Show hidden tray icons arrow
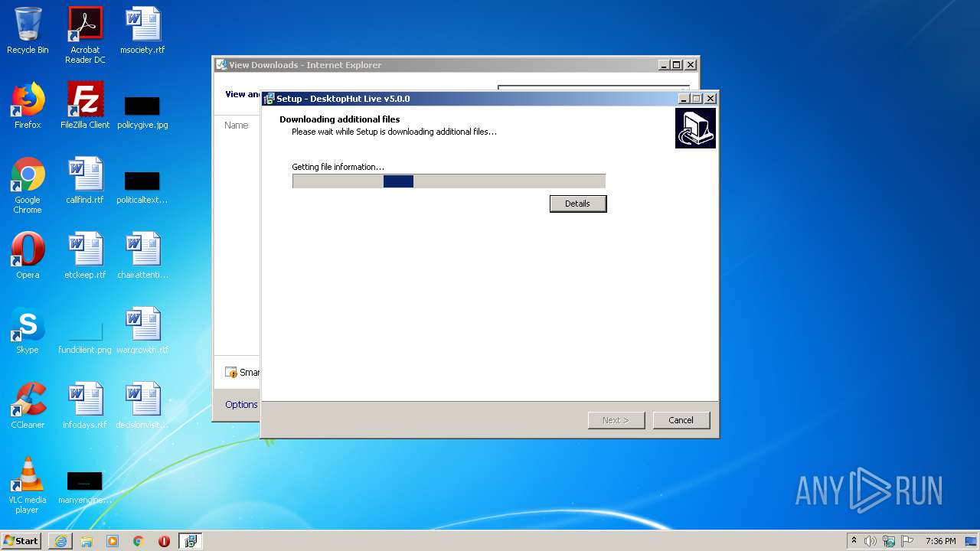 (x=854, y=540)
